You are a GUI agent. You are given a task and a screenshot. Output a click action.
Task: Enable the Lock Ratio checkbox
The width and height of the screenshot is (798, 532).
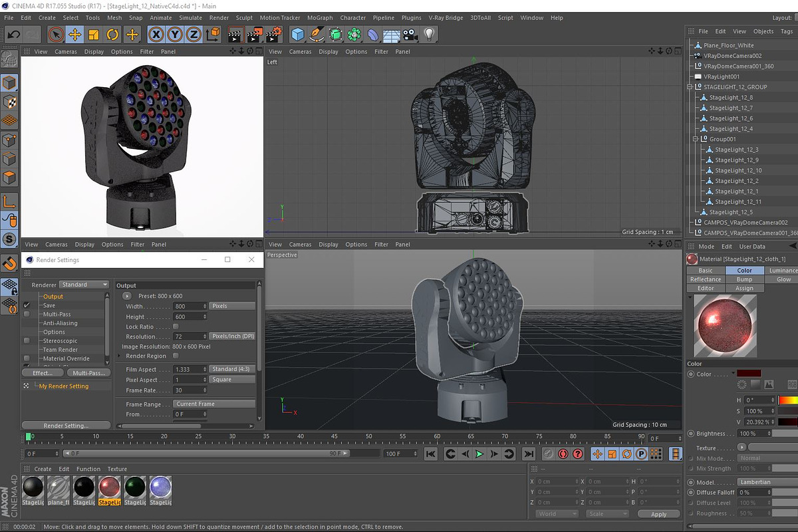pyautogui.click(x=176, y=327)
